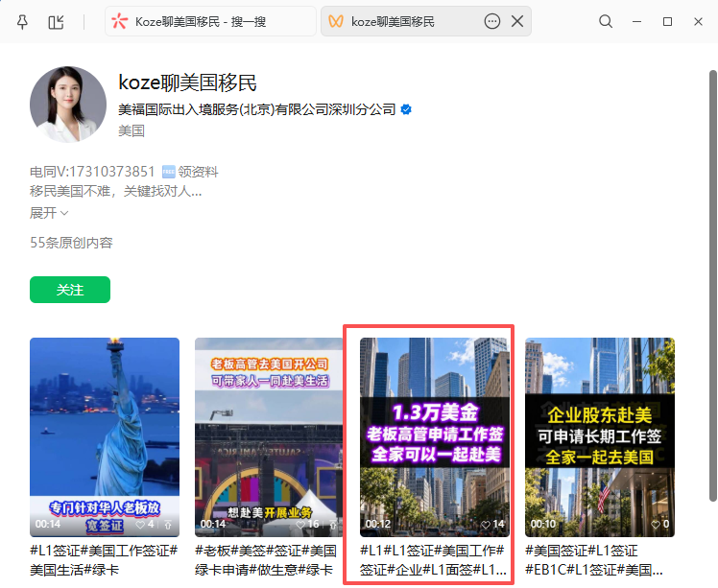Click the company name 美福国际出入境服务

point(257,109)
